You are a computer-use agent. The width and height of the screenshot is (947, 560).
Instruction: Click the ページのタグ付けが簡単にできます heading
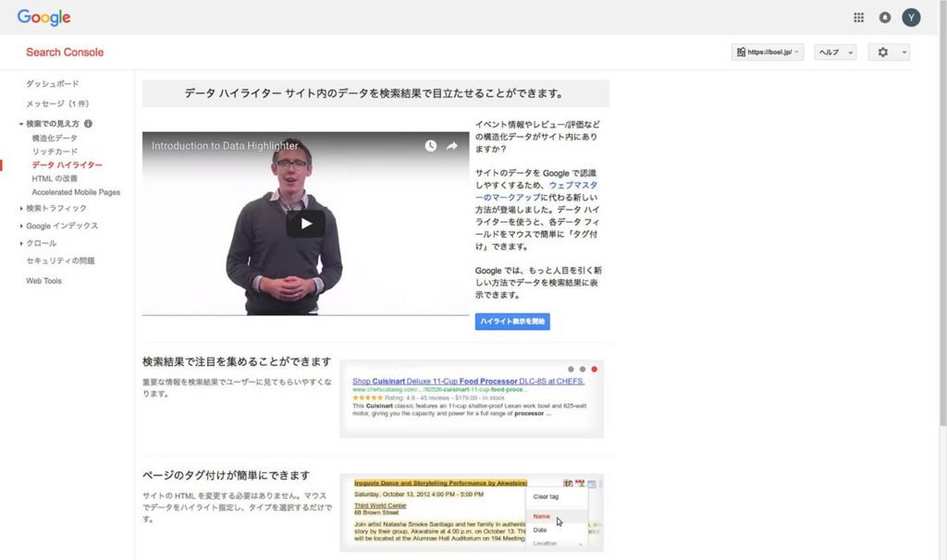(226, 476)
